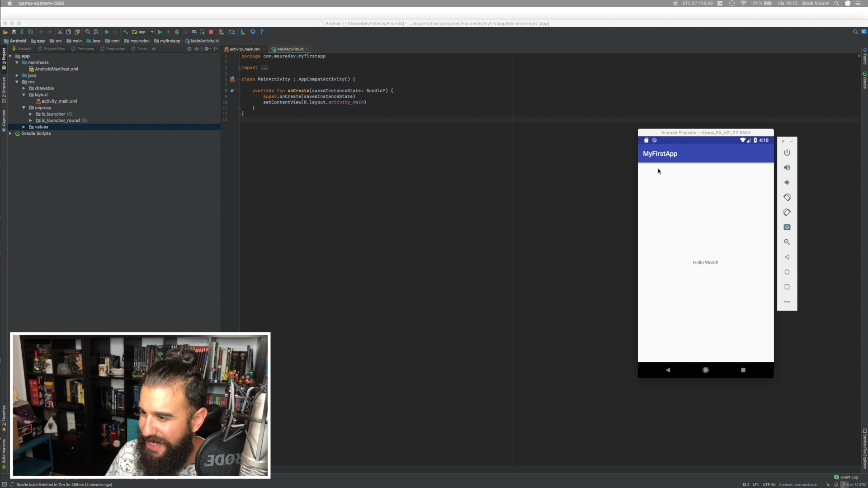Rotate the emulator right
This screenshot has width=868, height=488.
click(787, 212)
